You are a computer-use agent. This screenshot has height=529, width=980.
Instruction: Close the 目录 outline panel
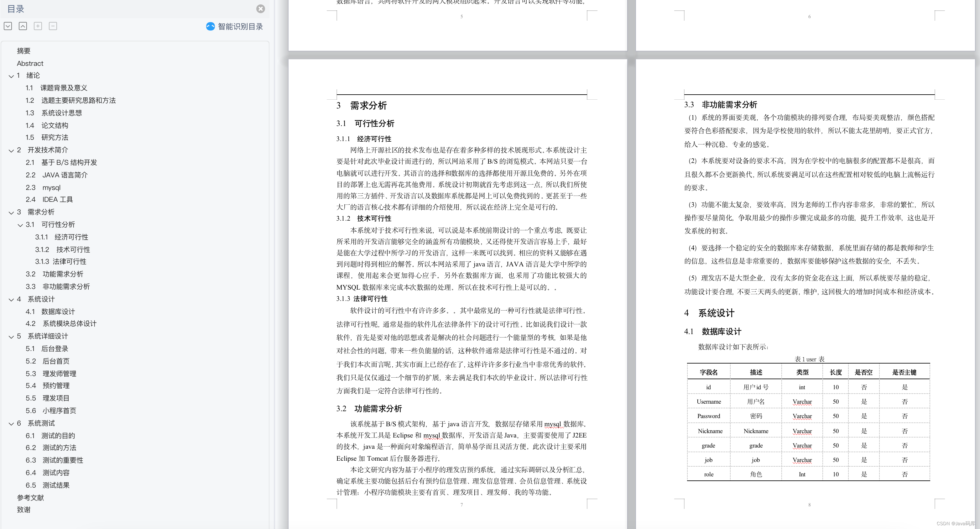(x=261, y=9)
